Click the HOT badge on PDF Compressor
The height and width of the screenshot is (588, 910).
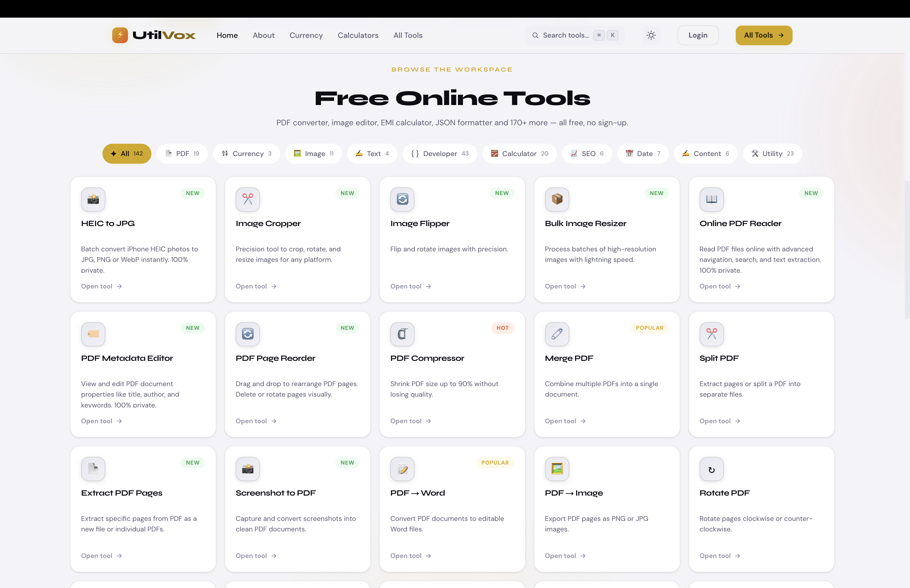503,328
